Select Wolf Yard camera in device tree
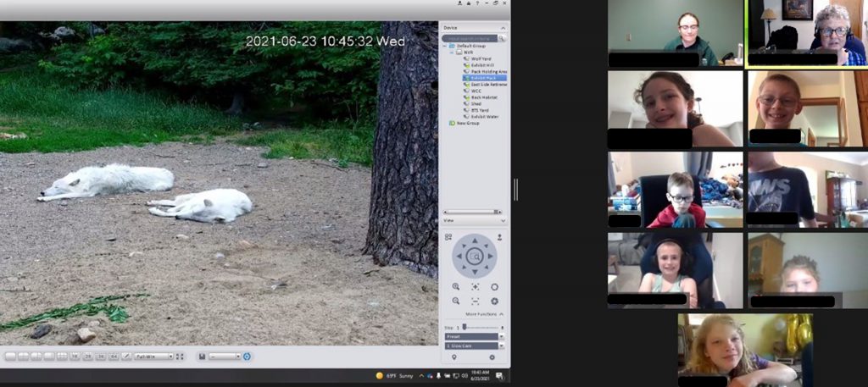Viewport: 868px width, 387px height. pos(481,58)
